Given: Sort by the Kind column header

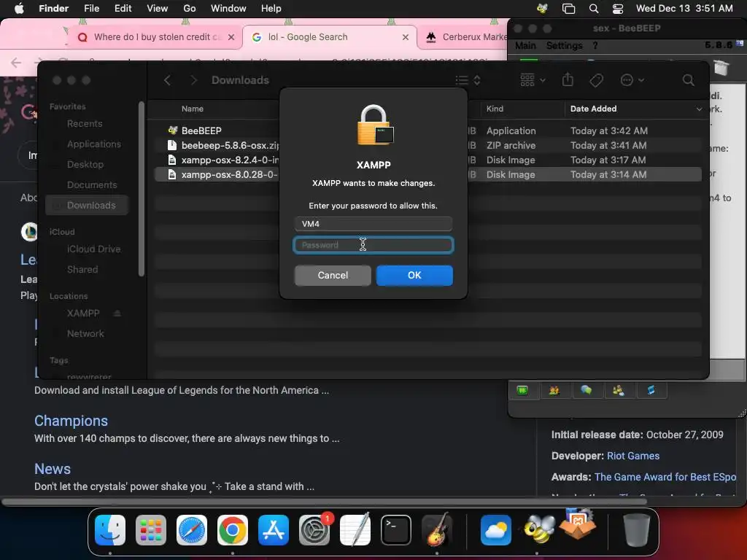Looking at the screenshot, I should pos(495,109).
